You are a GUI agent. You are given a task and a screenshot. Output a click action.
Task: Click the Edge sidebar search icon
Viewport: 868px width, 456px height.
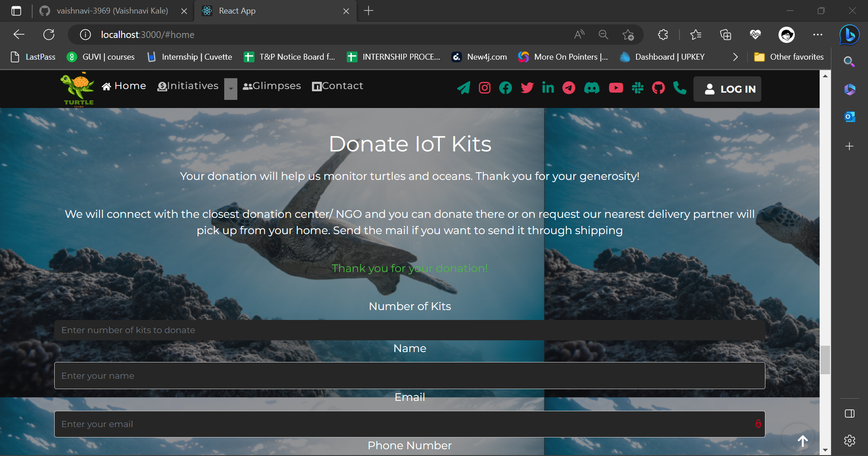pos(849,62)
